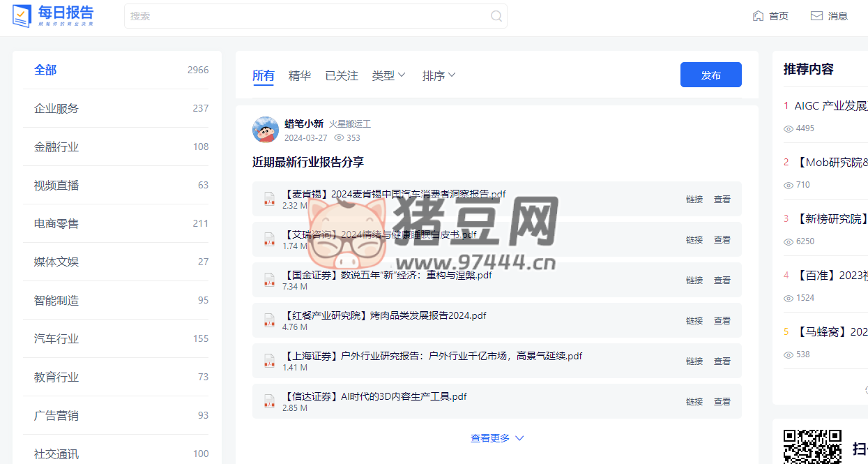Click views eye icon beside 538

(789, 354)
